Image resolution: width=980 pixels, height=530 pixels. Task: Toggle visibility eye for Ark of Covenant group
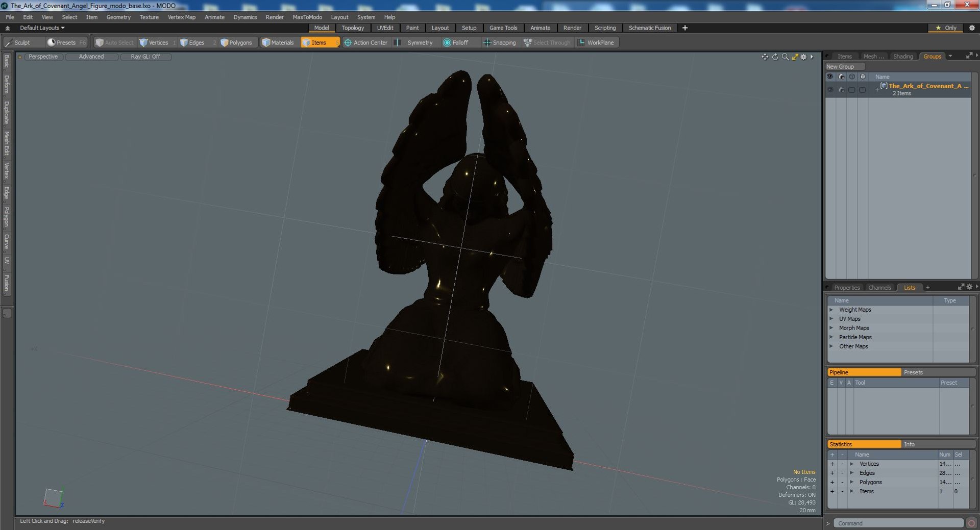pos(830,89)
